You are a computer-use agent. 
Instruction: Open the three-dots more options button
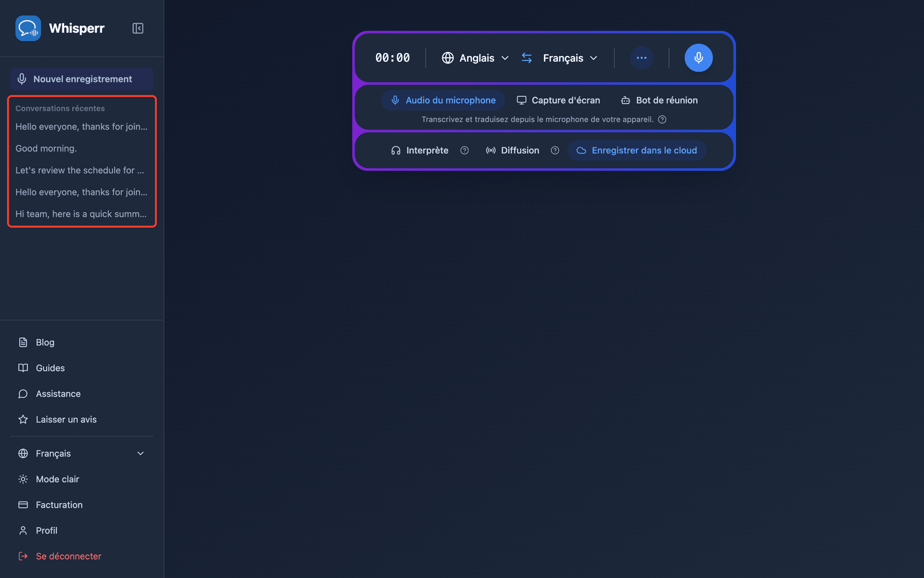(642, 58)
